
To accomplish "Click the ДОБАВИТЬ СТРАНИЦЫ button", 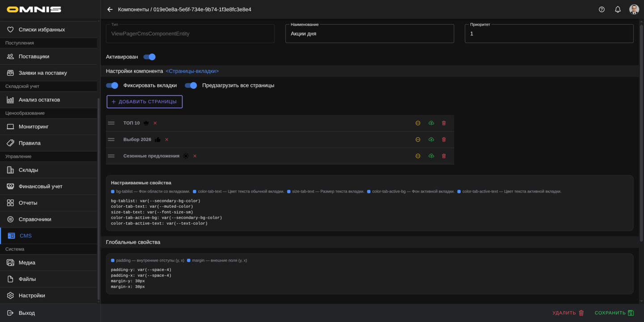I will [144, 102].
